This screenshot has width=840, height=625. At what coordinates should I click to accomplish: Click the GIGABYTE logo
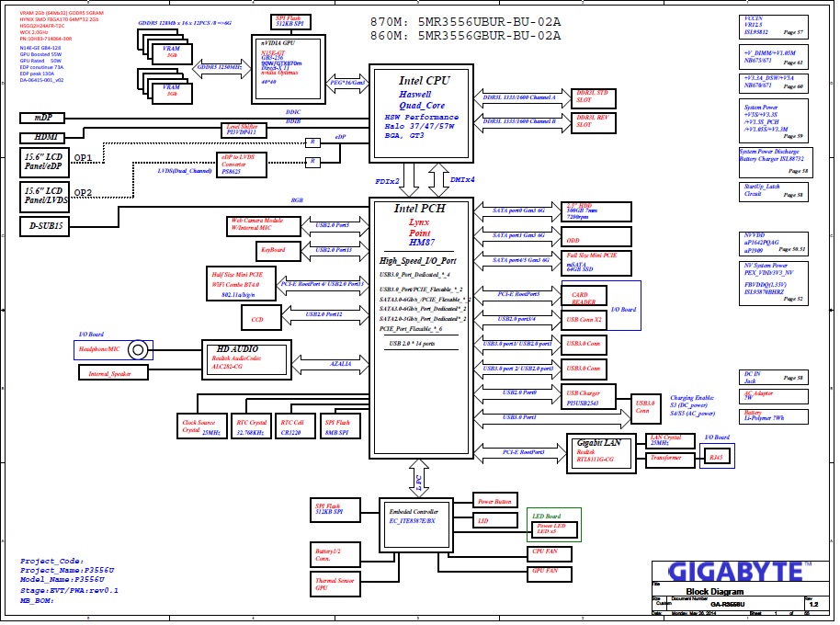pyautogui.click(x=740, y=572)
